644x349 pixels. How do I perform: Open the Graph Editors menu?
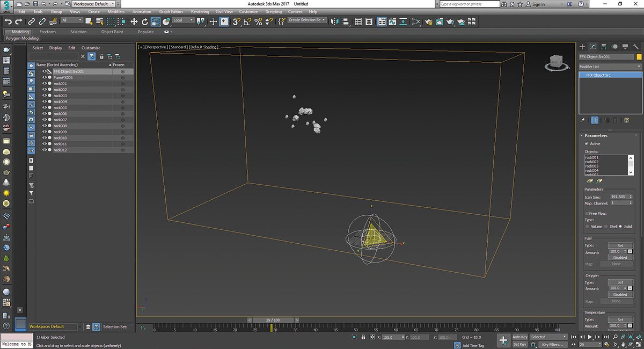click(x=171, y=11)
